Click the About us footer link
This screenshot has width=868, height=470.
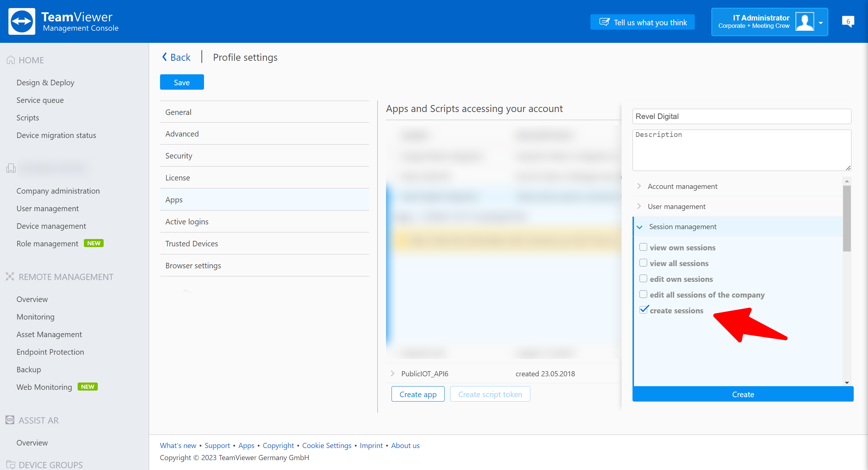point(405,445)
